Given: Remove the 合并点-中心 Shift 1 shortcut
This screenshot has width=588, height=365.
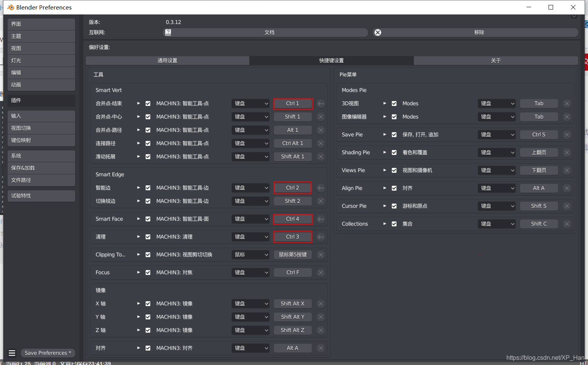Looking at the screenshot, I should (x=321, y=117).
